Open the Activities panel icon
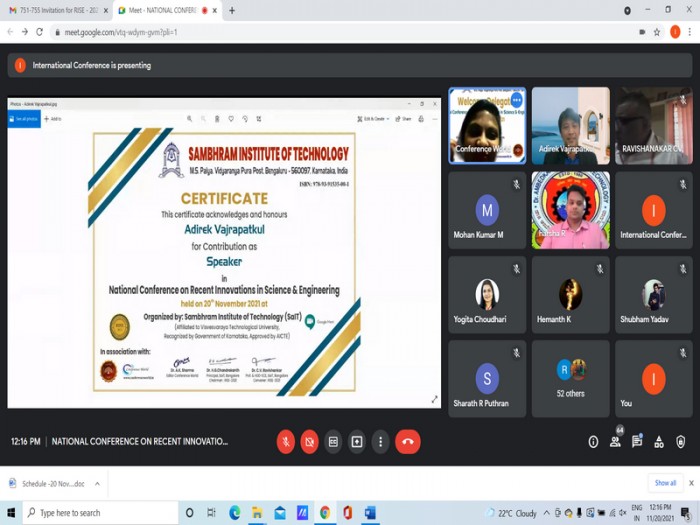This screenshot has height=525, width=700. click(x=659, y=442)
